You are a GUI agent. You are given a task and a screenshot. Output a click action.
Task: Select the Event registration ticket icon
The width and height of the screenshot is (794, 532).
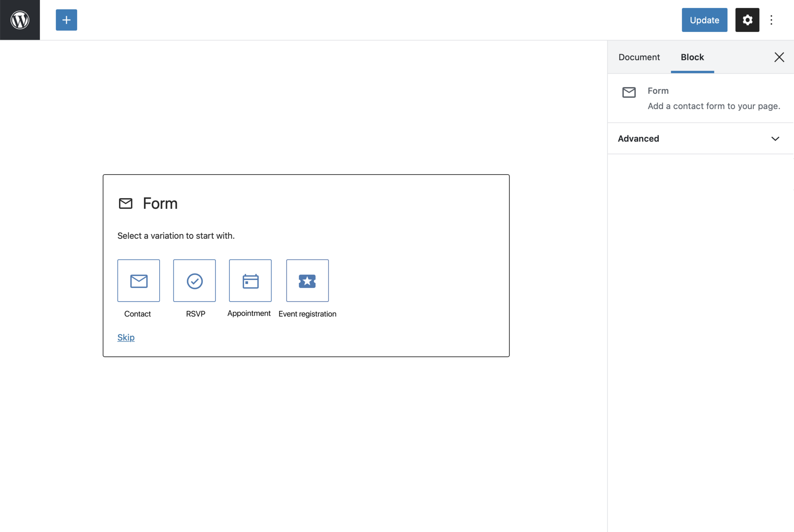click(x=307, y=281)
